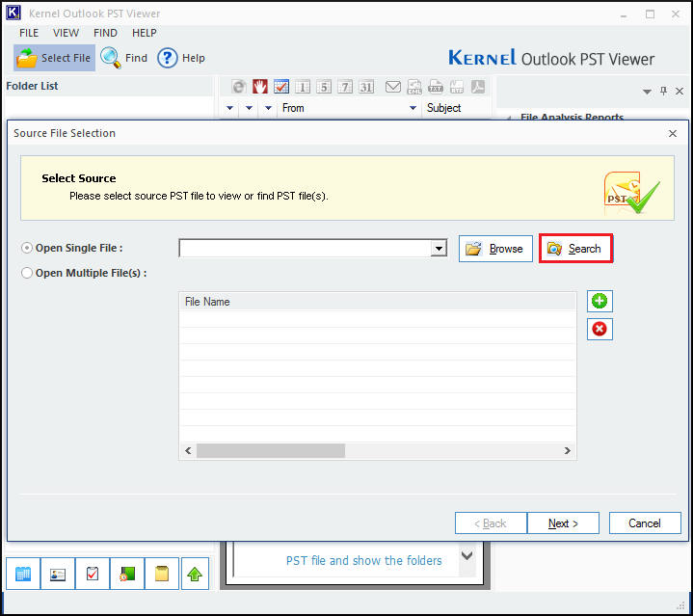Click the file list scroll left arrow
This screenshot has width=693, height=616.
tap(188, 451)
